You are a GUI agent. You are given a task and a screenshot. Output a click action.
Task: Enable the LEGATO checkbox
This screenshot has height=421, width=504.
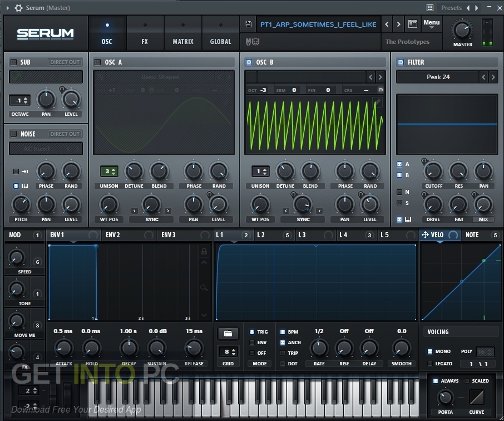click(x=430, y=364)
